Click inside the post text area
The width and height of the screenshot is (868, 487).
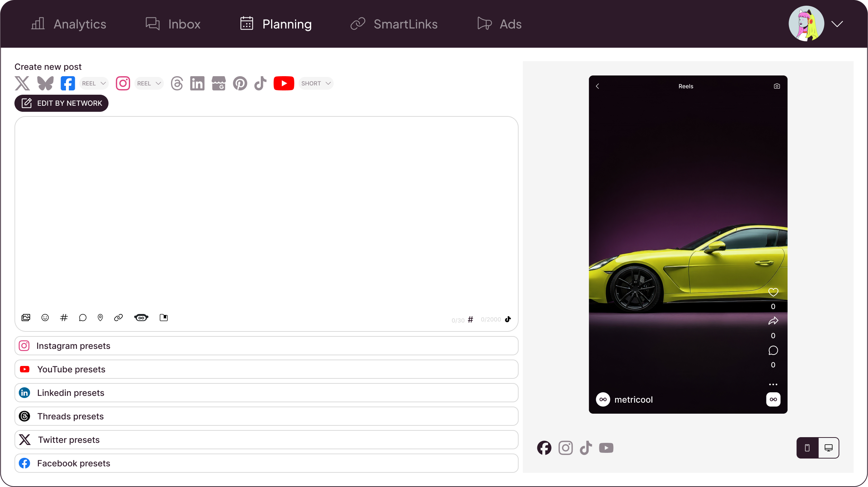pyautogui.click(x=266, y=214)
